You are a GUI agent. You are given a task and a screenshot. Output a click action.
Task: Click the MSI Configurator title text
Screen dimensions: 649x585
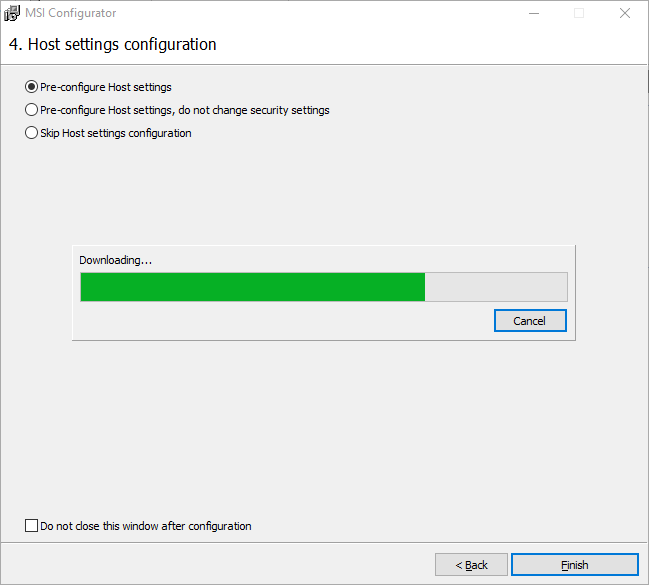[x=71, y=13]
